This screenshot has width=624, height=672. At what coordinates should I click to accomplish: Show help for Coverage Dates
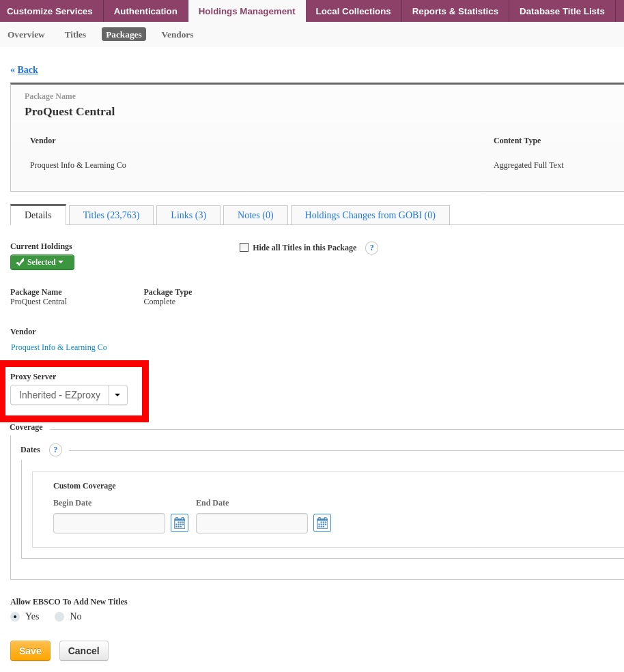click(55, 450)
